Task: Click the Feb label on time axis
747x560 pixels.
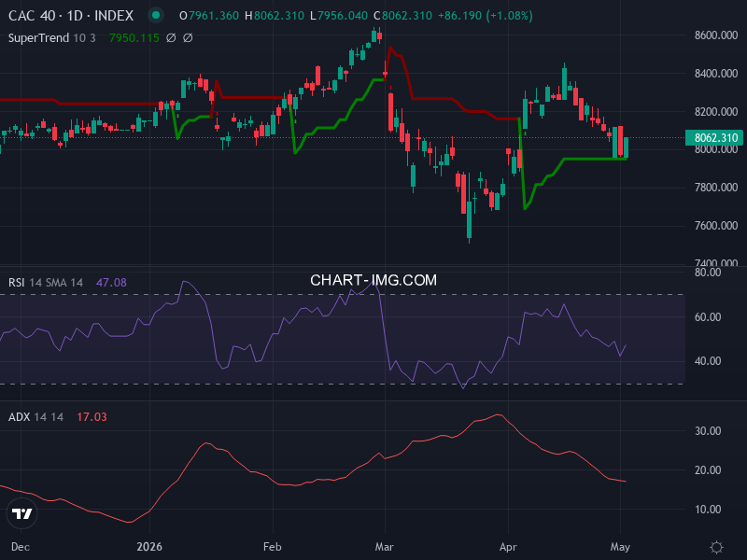Action: [273, 547]
